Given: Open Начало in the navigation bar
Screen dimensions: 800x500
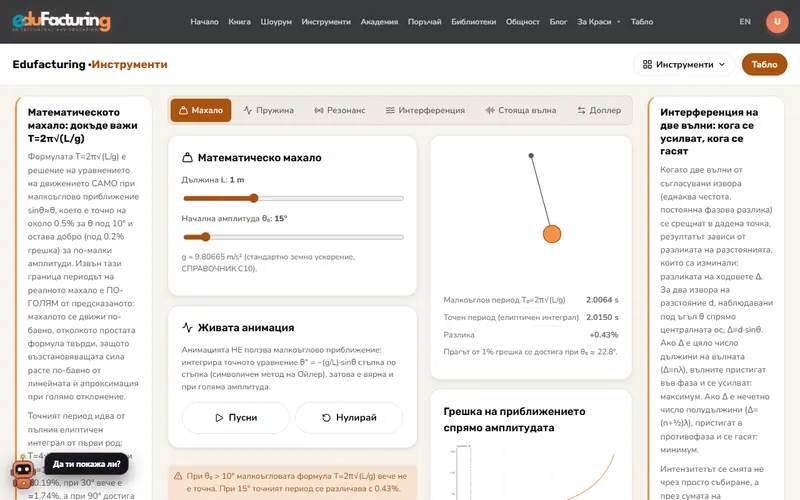Looking at the screenshot, I should 204,21.
